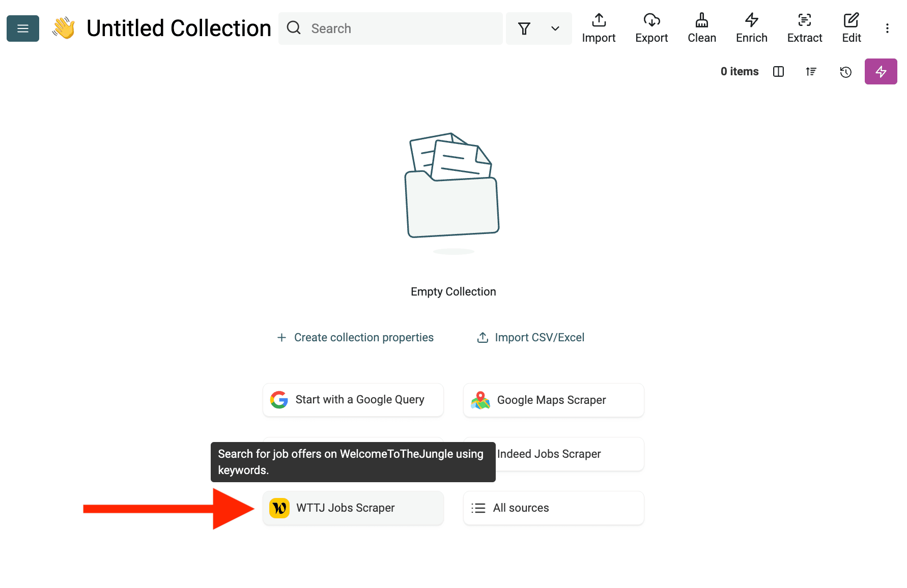Open the sort order options
Viewport: 907px width, 588px height.
click(811, 72)
